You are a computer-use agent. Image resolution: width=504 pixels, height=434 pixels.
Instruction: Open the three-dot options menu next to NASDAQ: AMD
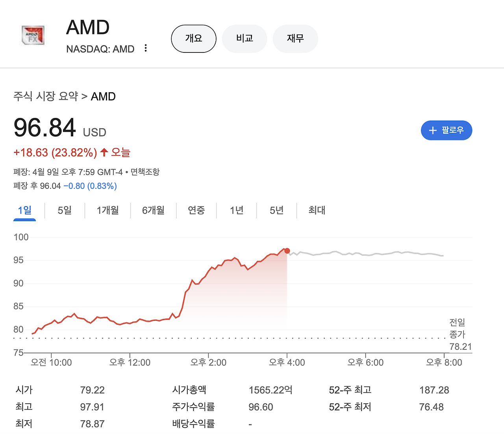point(145,48)
